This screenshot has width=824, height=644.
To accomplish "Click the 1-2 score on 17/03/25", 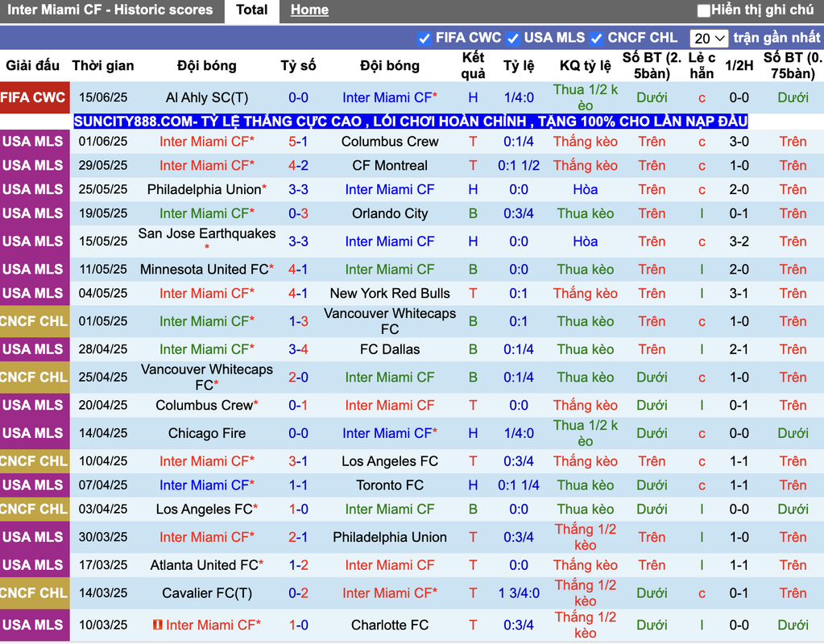I will pos(298,565).
